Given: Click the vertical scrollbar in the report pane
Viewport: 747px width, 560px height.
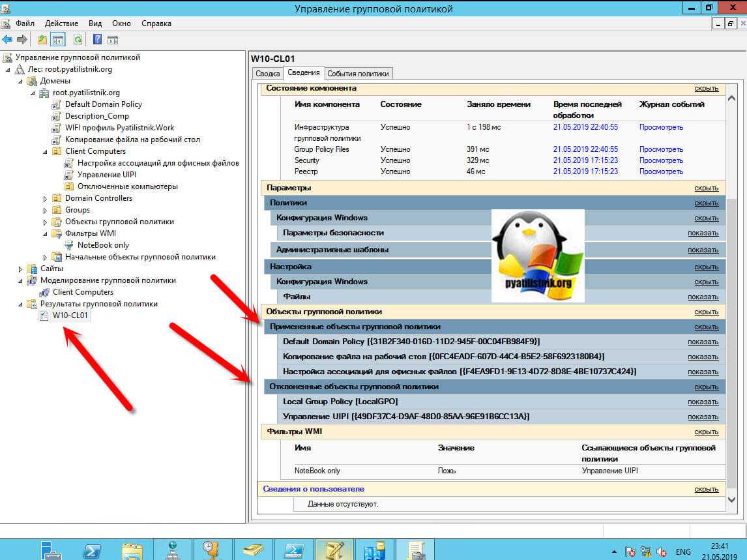Looking at the screenshot, I should pos(731,326).
